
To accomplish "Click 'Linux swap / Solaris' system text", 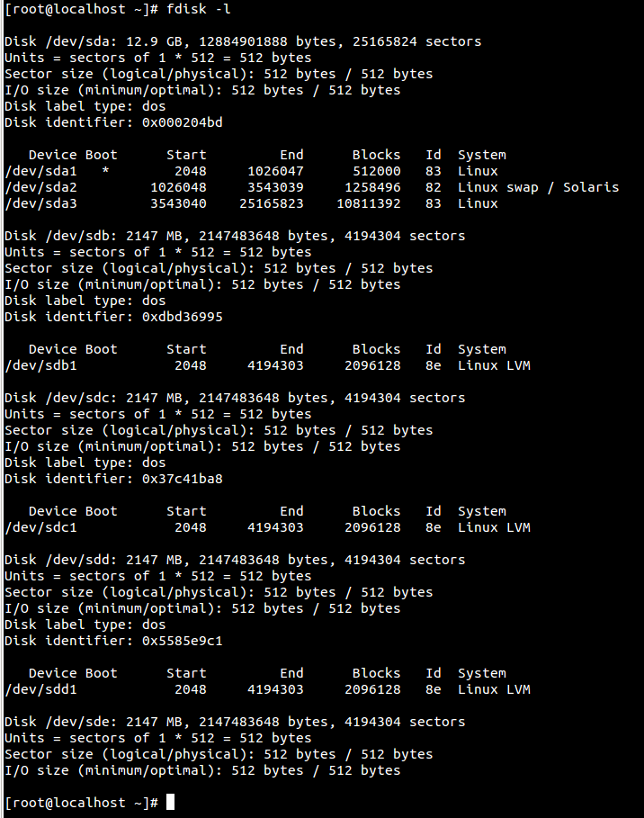I will coord(538,187).
